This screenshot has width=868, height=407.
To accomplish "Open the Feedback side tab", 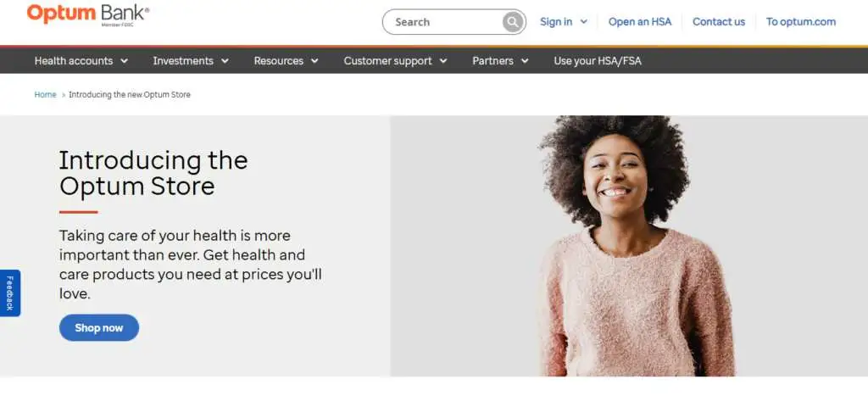I will 10,293.
